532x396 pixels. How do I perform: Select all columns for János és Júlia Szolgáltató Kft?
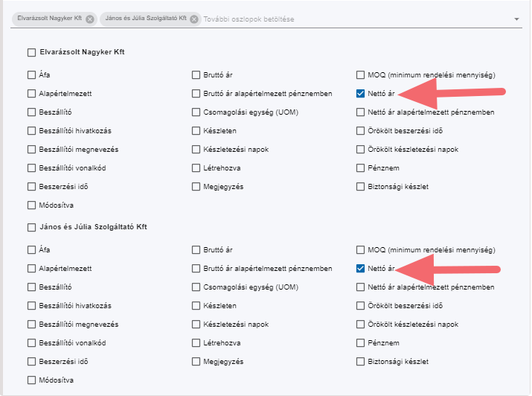(x=31, y=227)
